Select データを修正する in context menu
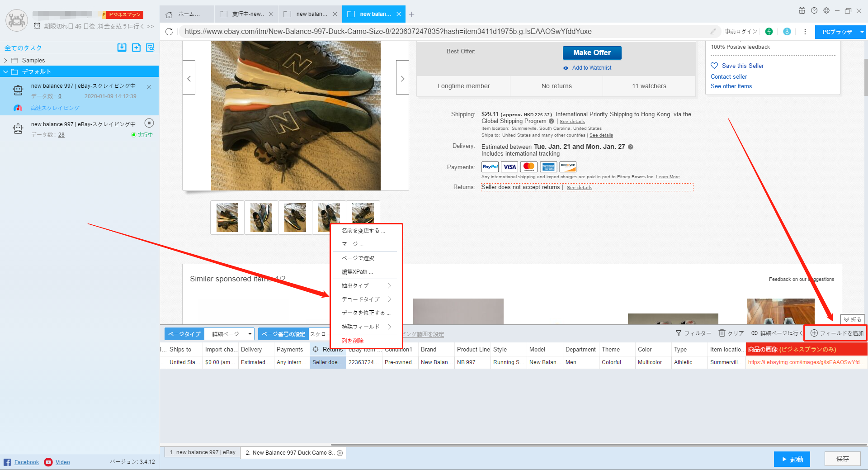868x470 pixels. (x=366, y=313)
